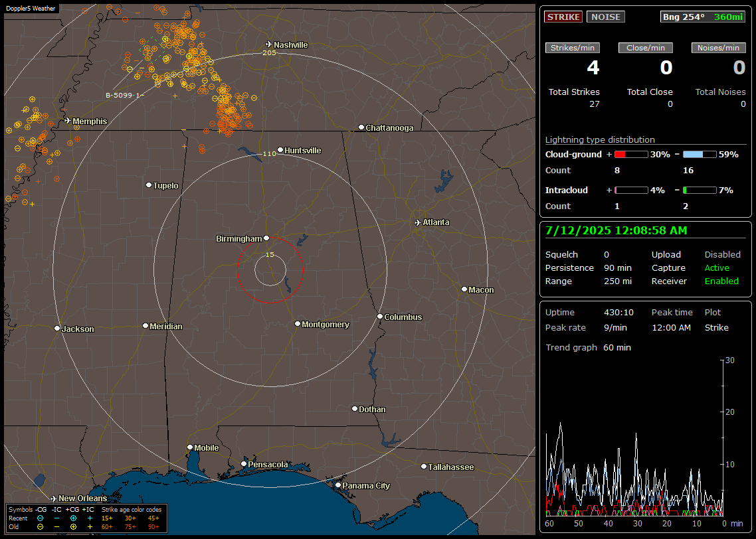This screenshot has height=539, width=756.
Task: Click the Jackson city marker
Action: click(57, 328)
